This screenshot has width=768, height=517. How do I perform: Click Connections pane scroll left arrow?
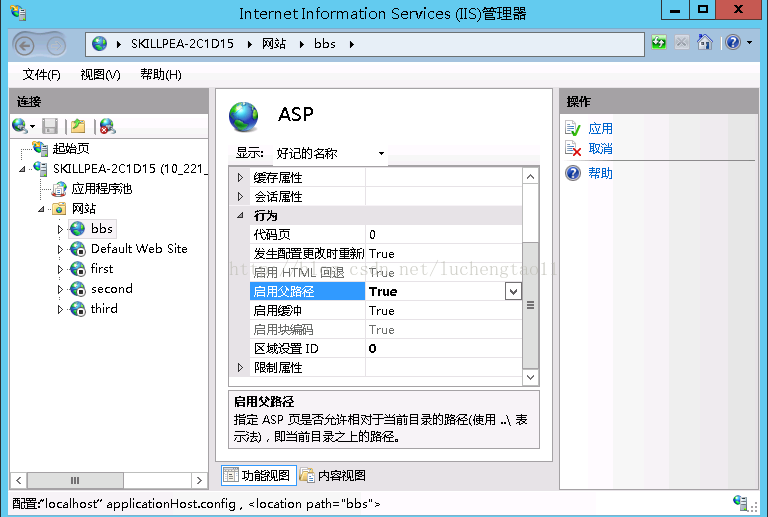click(19, 480)
